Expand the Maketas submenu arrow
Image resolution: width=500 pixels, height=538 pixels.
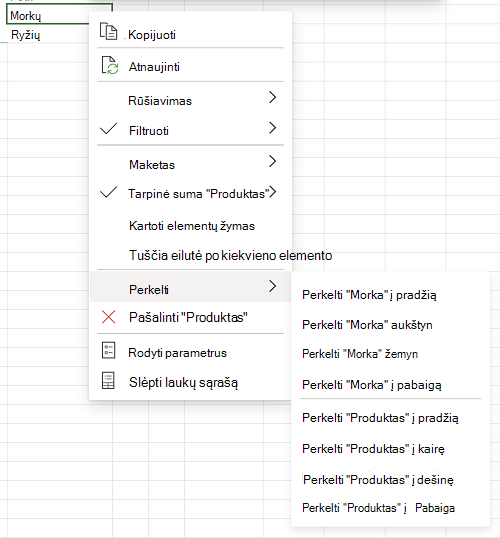tap(272, 161)
